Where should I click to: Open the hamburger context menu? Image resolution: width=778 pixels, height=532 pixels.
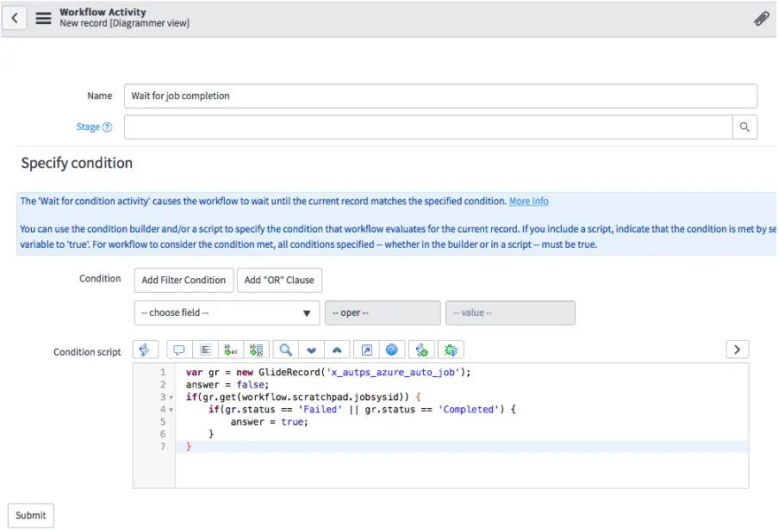43,17
